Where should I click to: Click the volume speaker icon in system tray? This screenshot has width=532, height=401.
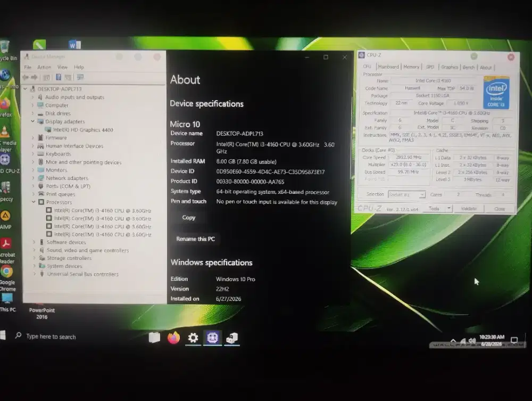click(x=472, y=341)
